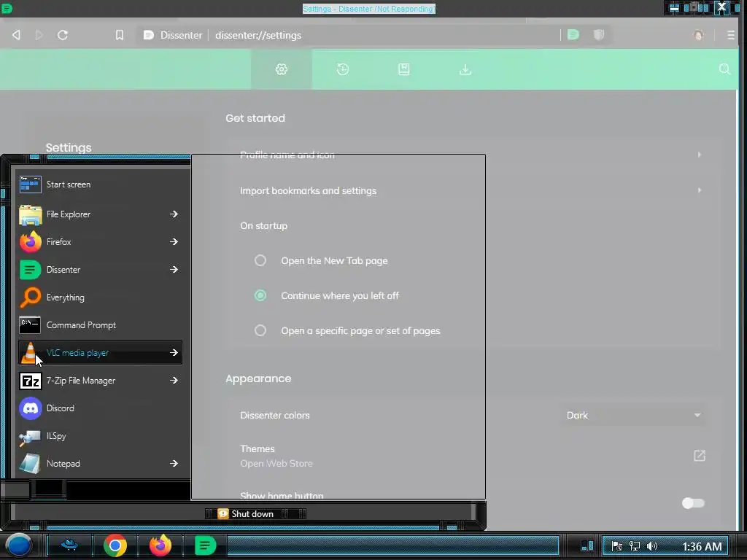Open the Dissenter comment icon in address bar
This screenshot has height=560, width=747.
click(573, 35)
